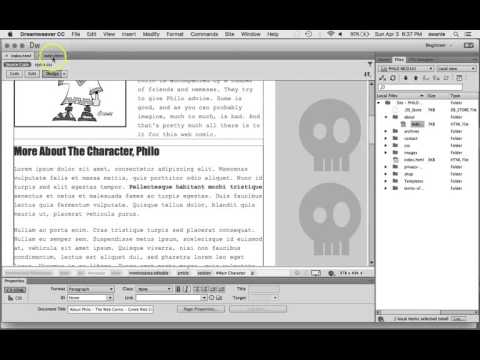Image resolution: width=480 pixels, height=360 pixels.
Task: Open the Design view dropdown arrow
Action: (x=65, y=74)
